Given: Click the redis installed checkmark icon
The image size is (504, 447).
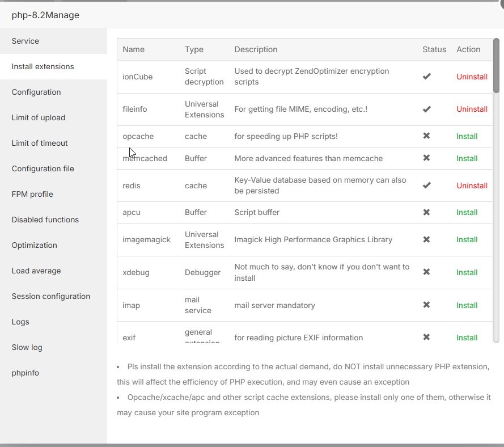Looking at the screenshot, I should 427,185.
